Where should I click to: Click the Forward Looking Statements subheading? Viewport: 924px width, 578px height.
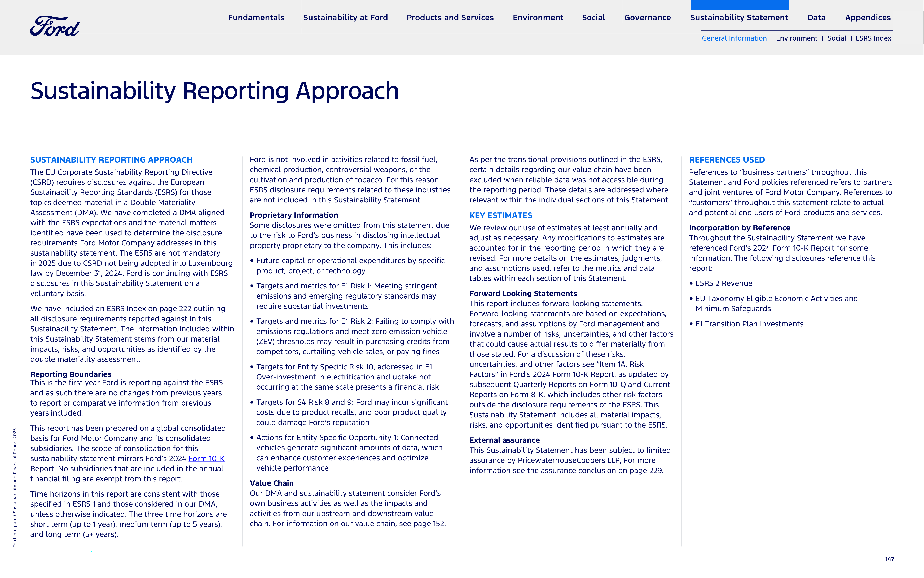click(x=523, y=294)
